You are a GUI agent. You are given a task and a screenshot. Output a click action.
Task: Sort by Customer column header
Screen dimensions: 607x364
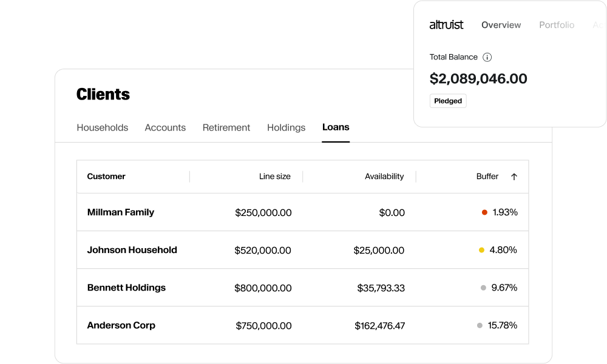(106, 177)
